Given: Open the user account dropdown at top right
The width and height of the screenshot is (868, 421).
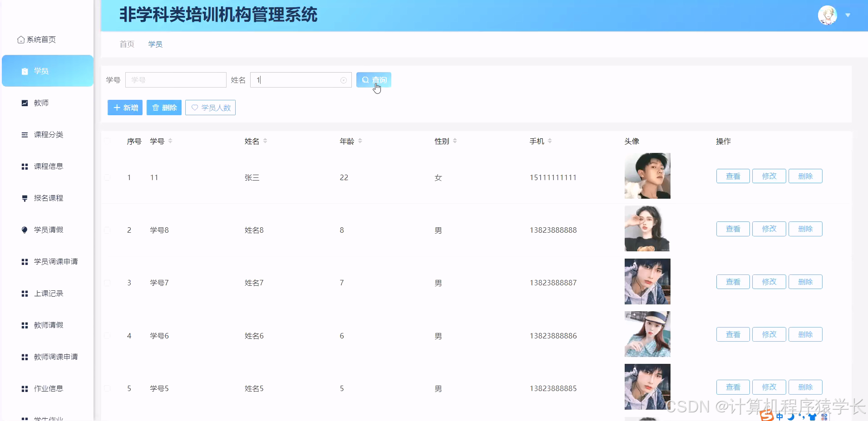Looking at the screenshot, I should point(848,15).
